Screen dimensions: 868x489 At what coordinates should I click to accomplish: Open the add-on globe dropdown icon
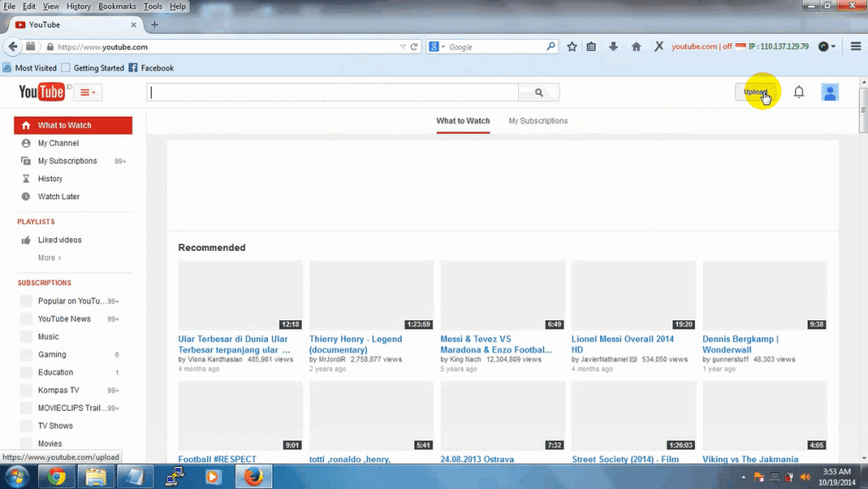[x=826, y=47]
